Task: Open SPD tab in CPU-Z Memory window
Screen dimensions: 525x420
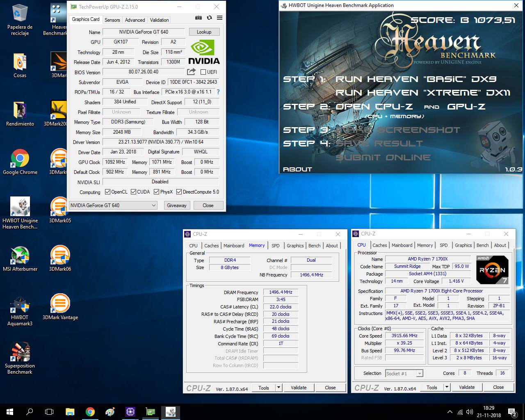Action: pos(276,246)
